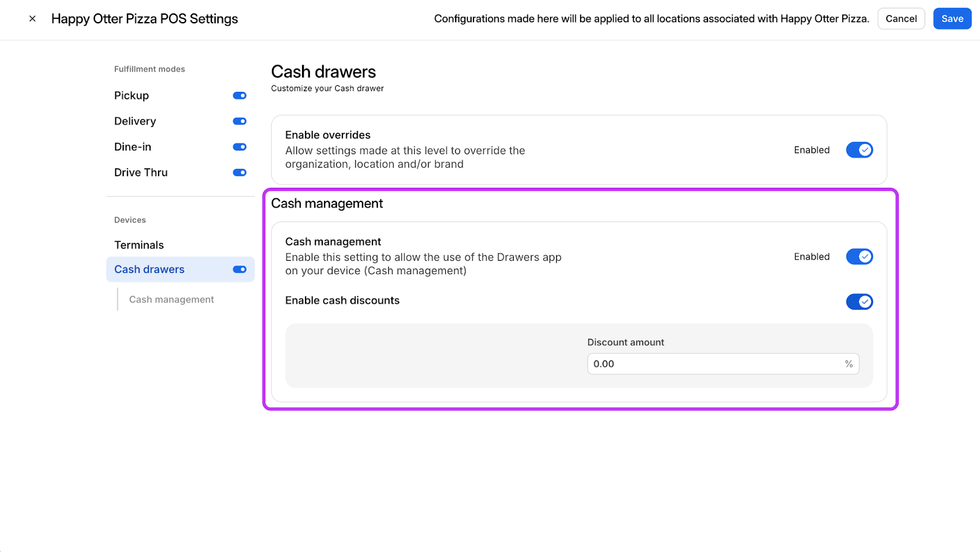Select Pickup in the sidebar
The height and width of the screenshot is (552, 980).
131,95
